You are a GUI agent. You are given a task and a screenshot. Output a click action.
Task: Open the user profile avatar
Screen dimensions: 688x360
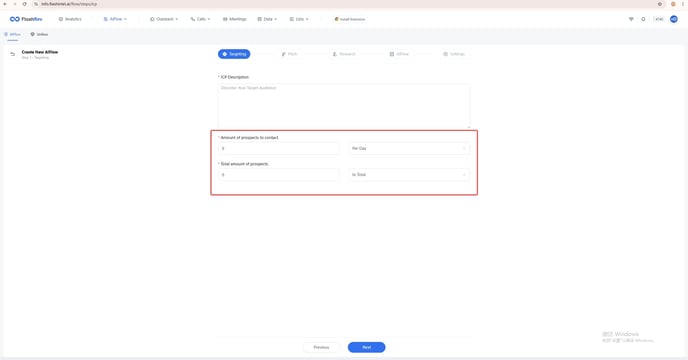[x=674, y=19]
